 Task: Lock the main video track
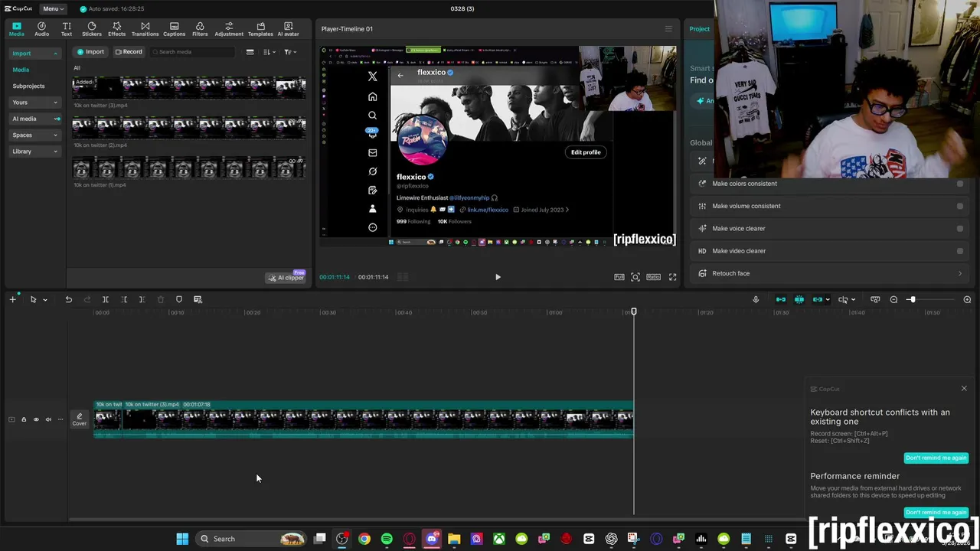pyautogui.click(x=24, y=419)
